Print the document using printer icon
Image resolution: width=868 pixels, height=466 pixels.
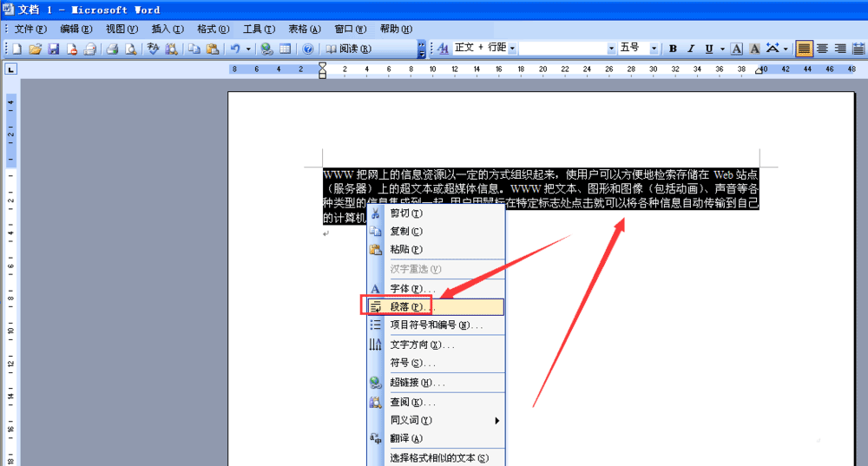pos(112,49)
